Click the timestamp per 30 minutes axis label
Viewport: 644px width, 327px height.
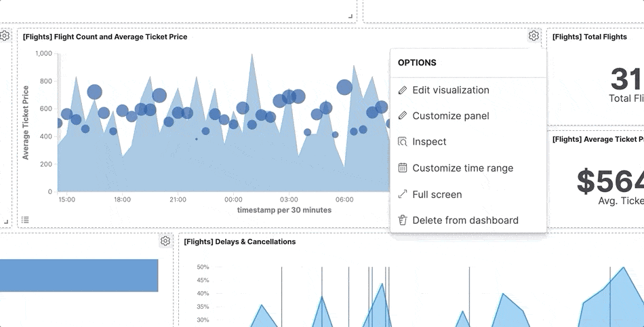tap(284, 210)
